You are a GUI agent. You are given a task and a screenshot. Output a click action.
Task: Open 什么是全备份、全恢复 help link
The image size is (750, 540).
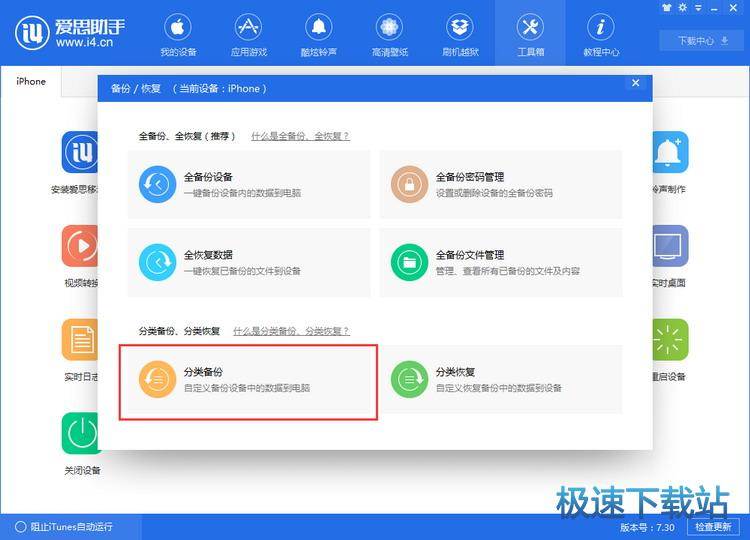(300, 136)
